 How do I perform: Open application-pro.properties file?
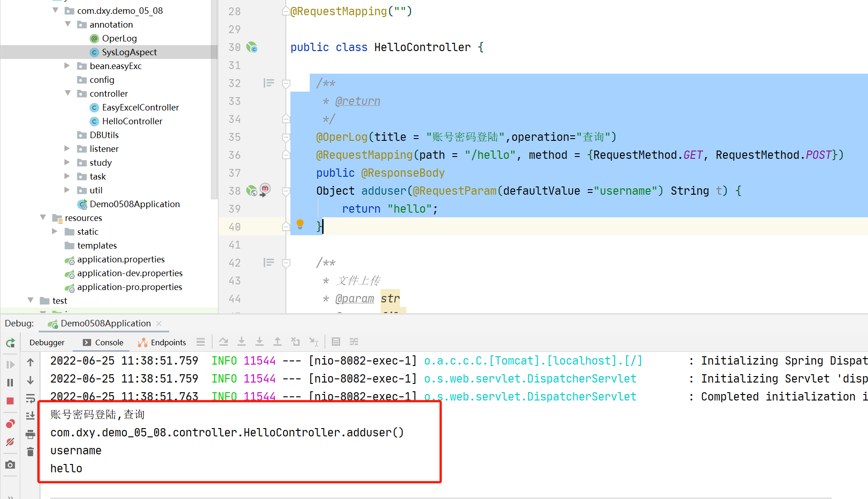[124, 287]
